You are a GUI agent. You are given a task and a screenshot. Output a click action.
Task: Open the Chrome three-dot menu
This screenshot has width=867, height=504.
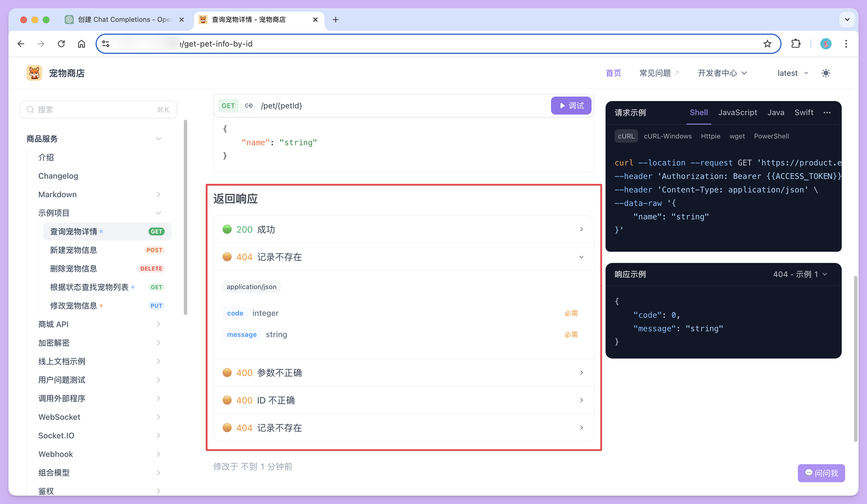point(846,44)
